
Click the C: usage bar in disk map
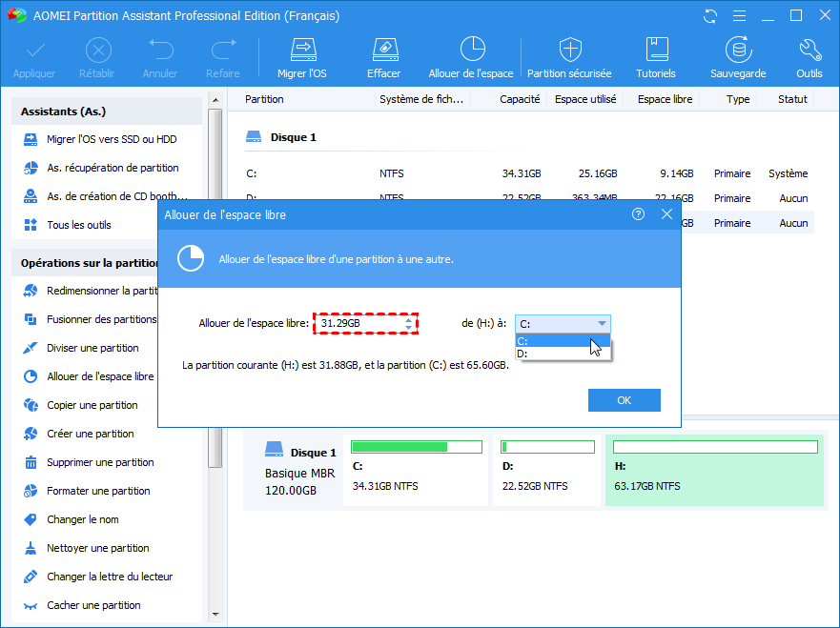417,447
